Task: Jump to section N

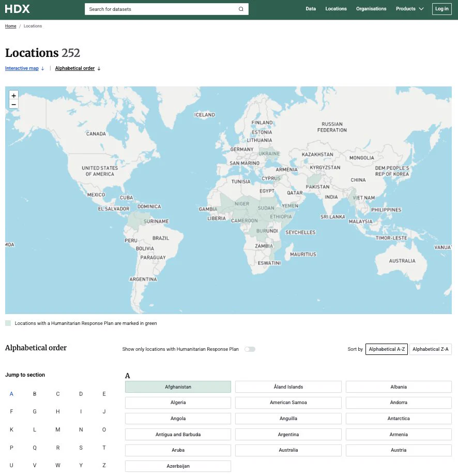Action: coord(81,429)
